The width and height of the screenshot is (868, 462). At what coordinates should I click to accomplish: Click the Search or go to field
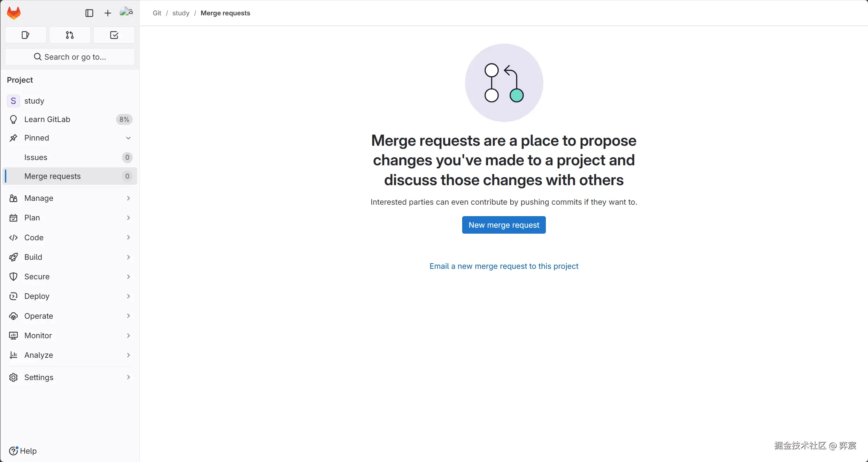coord(70,57)
